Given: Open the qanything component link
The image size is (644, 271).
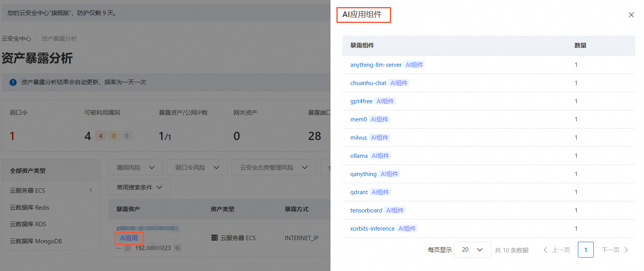Looking at the screenshot, I should 363,174.
